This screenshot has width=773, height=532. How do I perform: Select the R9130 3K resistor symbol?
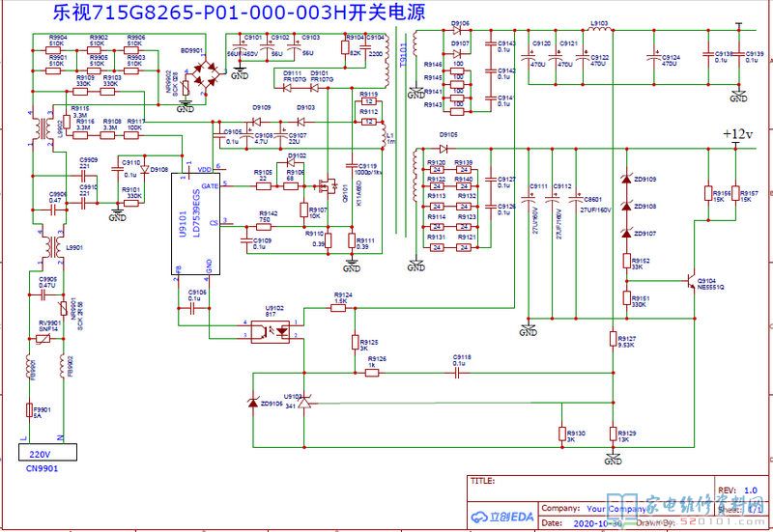pos(562,434)
